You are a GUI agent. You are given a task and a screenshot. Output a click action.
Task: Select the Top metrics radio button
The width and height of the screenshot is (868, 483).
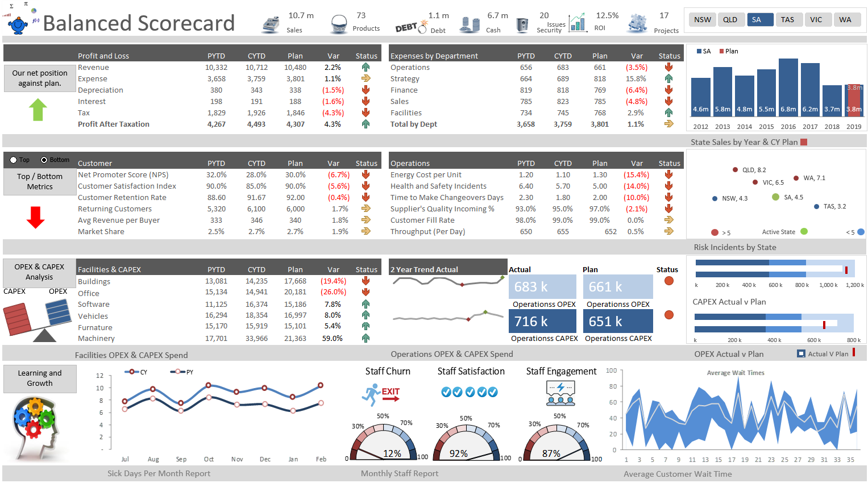(x=13, y=160)
